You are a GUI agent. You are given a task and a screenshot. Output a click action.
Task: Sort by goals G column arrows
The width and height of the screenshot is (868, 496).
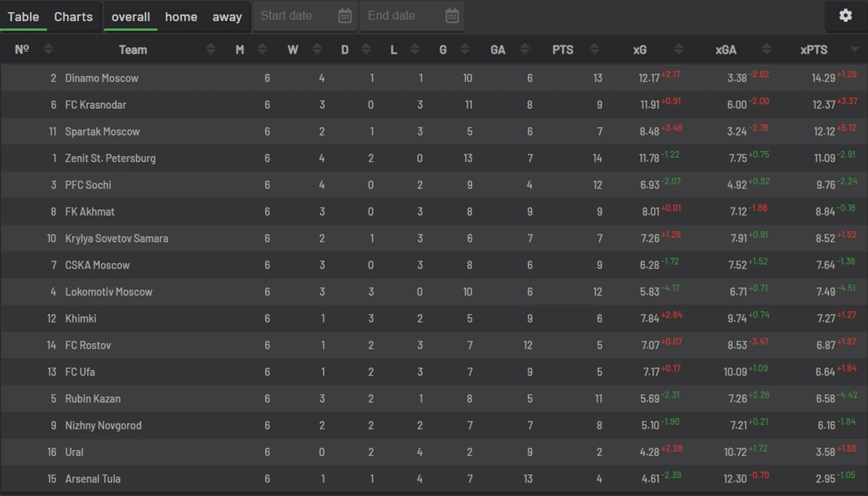click(465, 49)
